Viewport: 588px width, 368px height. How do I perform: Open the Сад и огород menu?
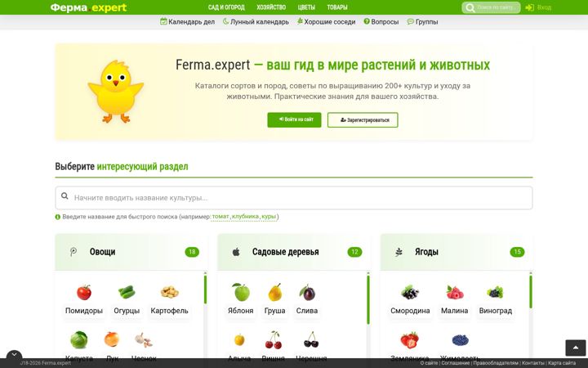[x=226, y=7]
